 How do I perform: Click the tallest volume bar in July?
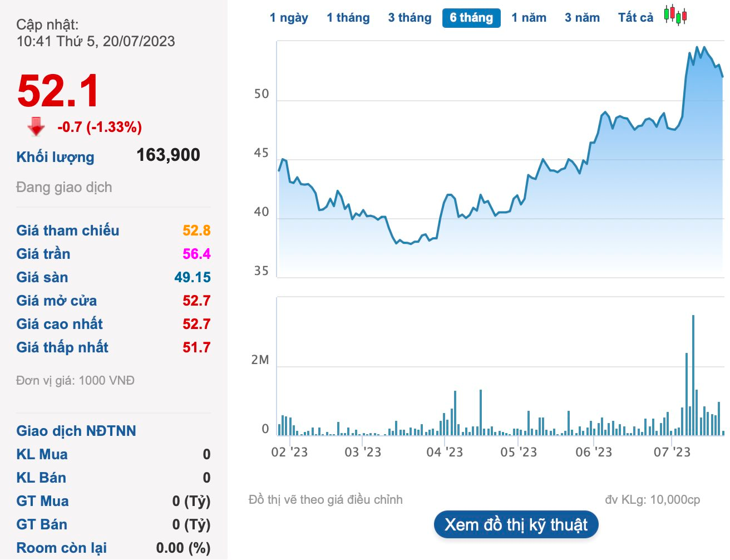(693, 373)
